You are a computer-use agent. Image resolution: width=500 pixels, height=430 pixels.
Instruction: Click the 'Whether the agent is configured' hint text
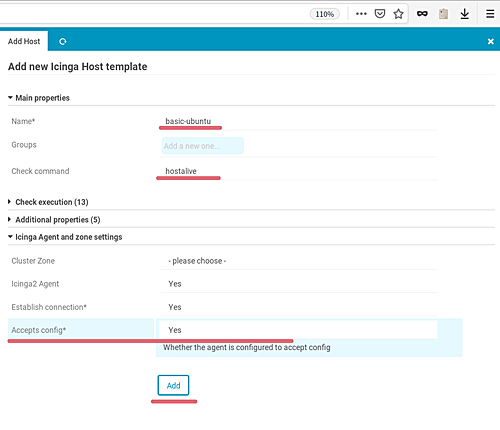[247, 347]
